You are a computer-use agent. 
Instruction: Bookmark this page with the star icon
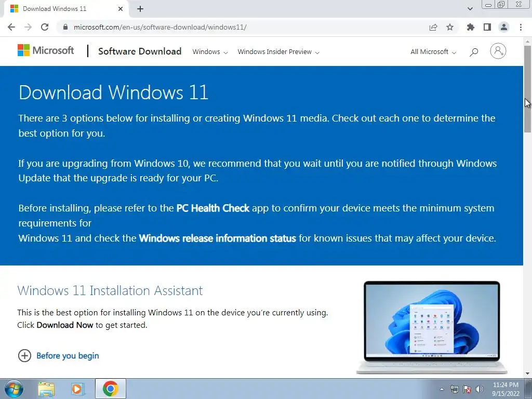pos(450,27)
